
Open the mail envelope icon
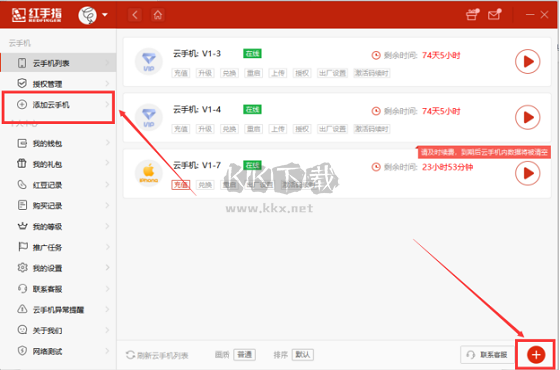click(x=494, y=15)
